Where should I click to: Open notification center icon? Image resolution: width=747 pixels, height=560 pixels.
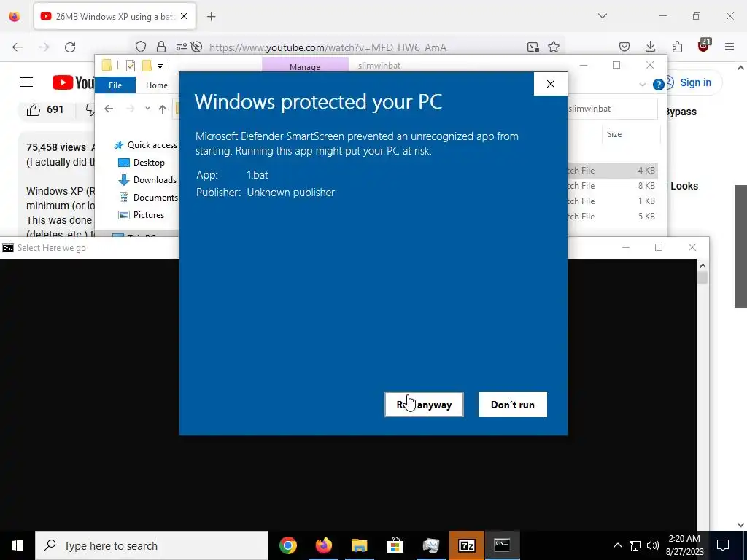pos(723,545)
